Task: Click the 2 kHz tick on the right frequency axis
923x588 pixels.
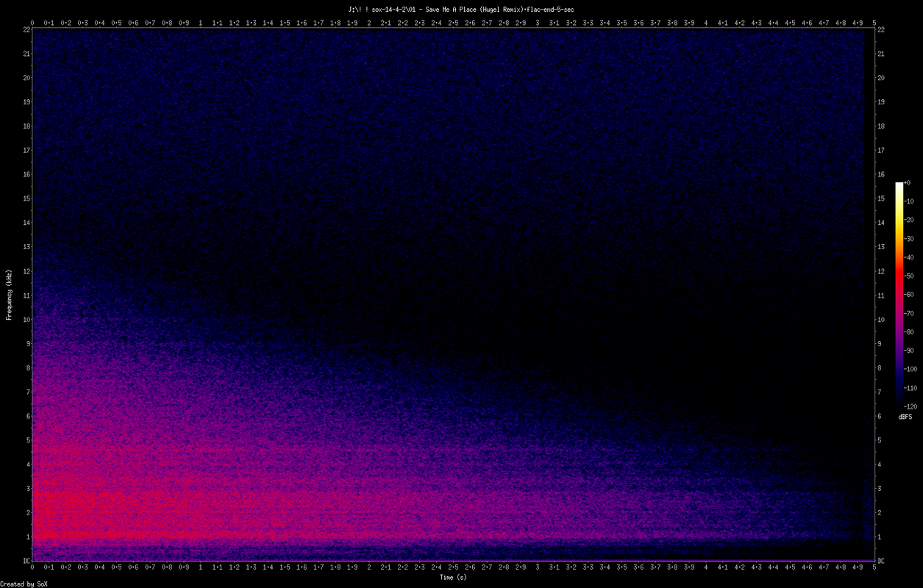Action: pos(880,512)
